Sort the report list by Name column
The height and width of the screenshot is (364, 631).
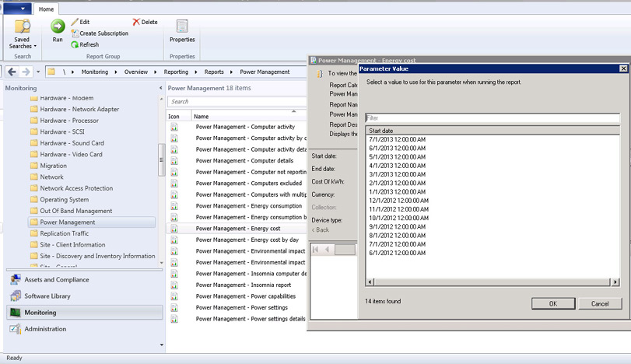(x=249, y=116)
